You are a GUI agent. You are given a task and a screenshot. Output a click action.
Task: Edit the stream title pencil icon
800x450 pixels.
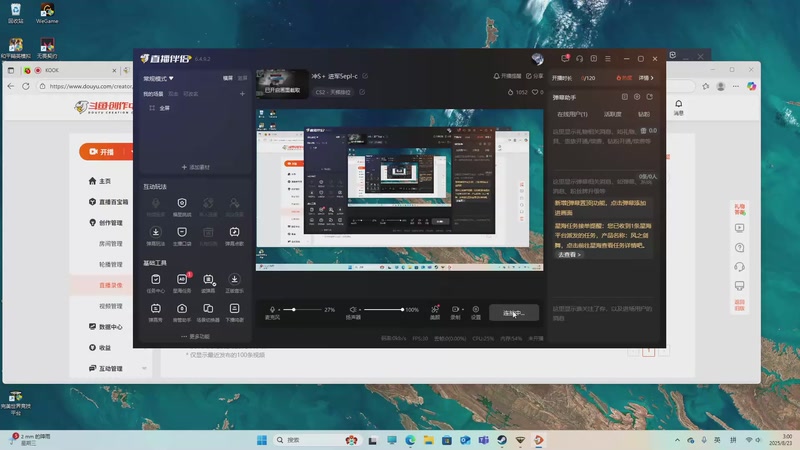pyautogui.click(x=365, y=76)
